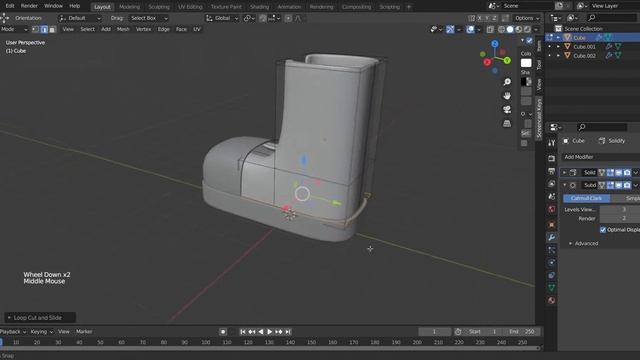
Task: Switch to the Modeling workspace tab
Action: pyautogui.click(x=129, y=7)
